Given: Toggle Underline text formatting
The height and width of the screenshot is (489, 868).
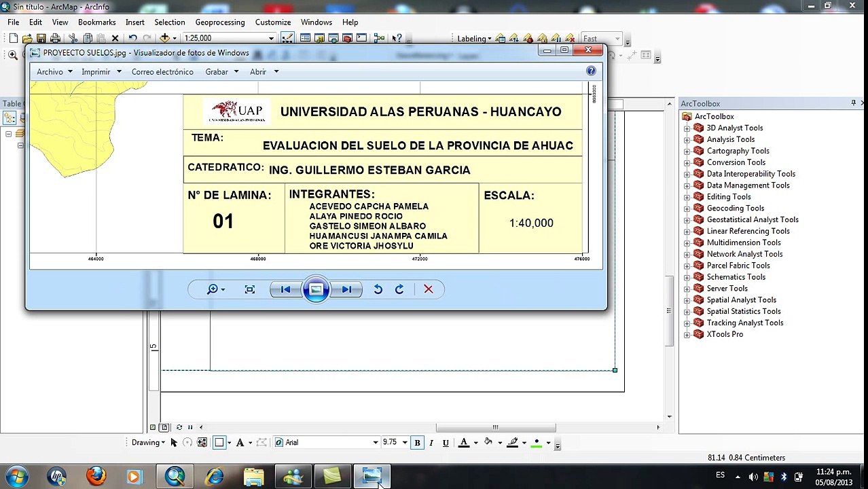Looking at the screenshot, I should 446,443.
